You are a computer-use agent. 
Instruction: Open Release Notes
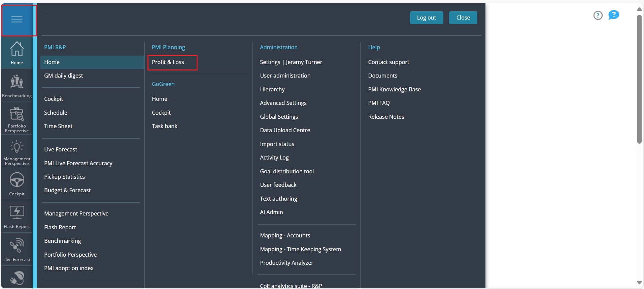[386, 117]
